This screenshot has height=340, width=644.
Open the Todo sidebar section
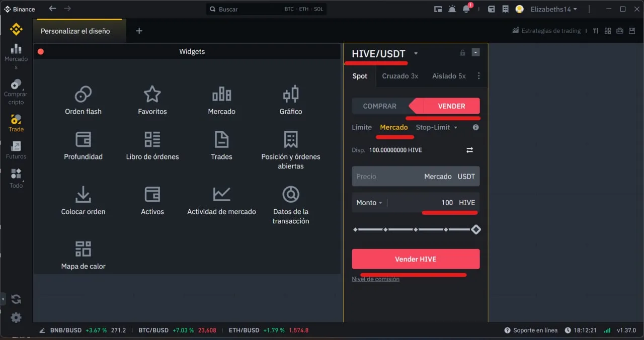tap(16, 179)
